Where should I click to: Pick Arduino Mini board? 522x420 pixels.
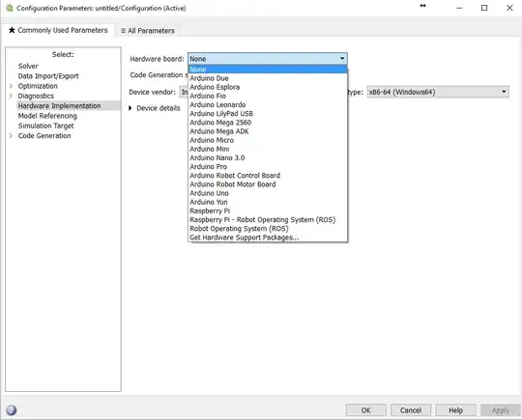tap(268, 149)
